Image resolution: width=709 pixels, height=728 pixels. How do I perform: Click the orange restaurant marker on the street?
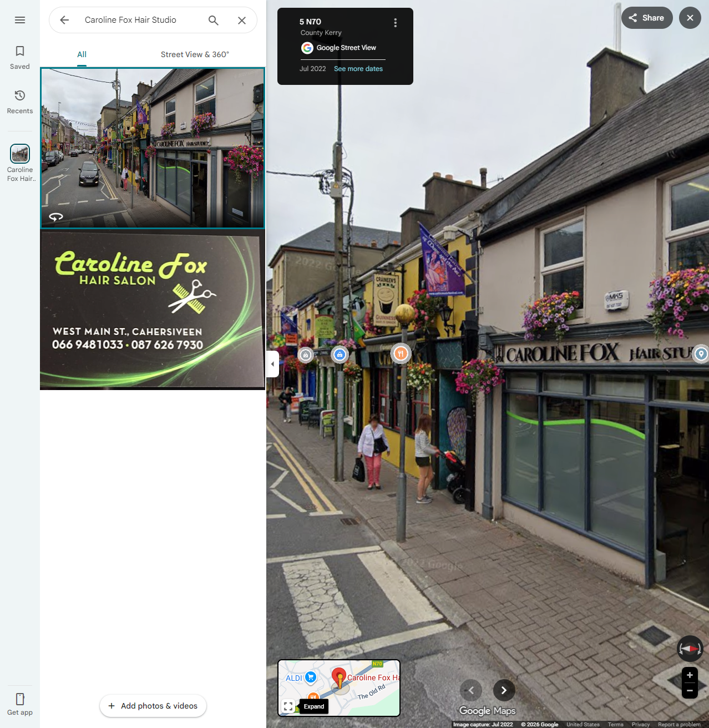click(x=401, y=353)
